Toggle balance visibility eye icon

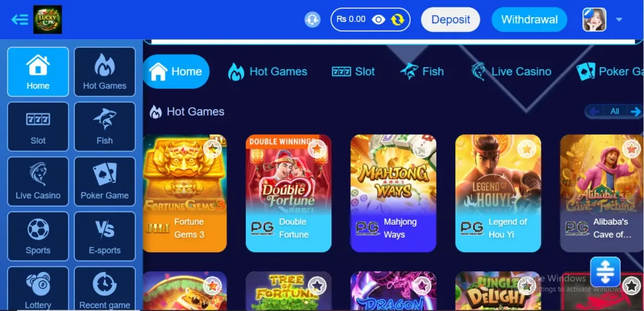378,20
